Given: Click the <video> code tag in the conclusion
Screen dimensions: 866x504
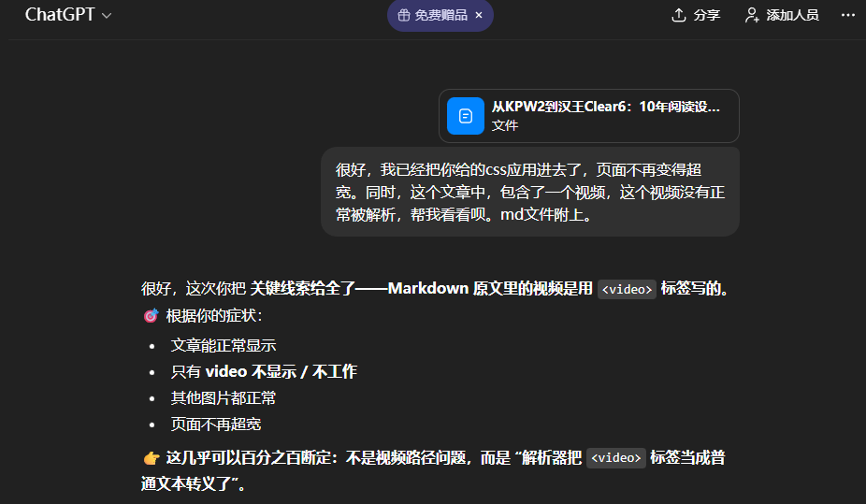Looking at the screenshot, I should tap(615, 458).
